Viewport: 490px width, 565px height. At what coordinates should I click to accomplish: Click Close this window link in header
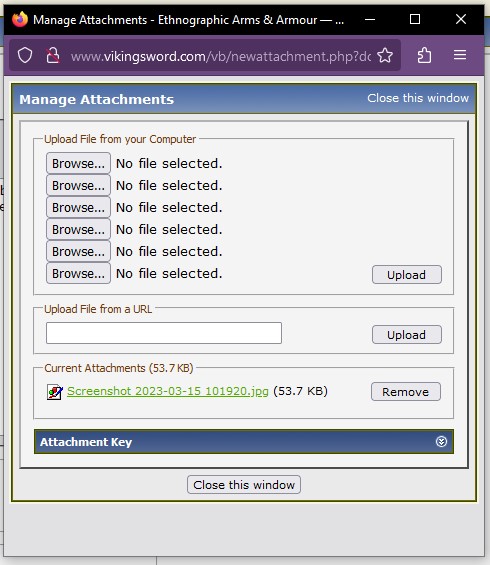click(x=418, y=98)
